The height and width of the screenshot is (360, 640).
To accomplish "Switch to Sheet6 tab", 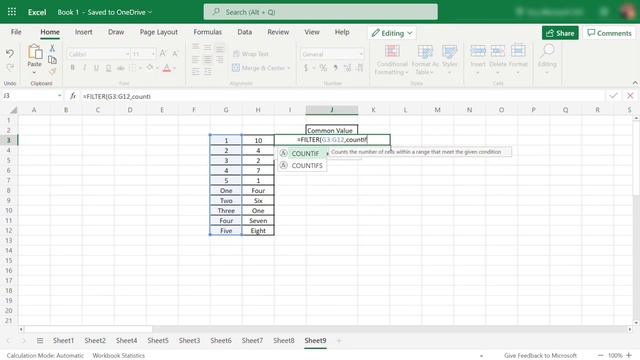I will [221, 340].
